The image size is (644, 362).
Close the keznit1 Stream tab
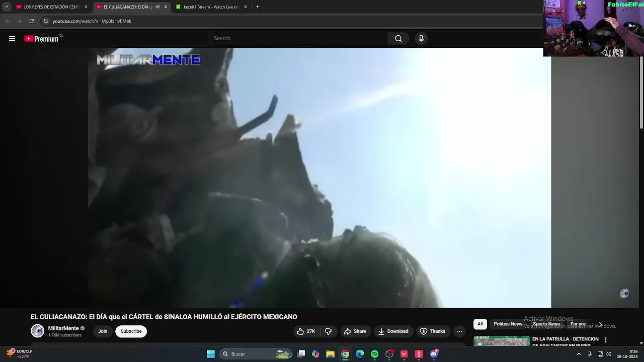click(x=246, y=7)
